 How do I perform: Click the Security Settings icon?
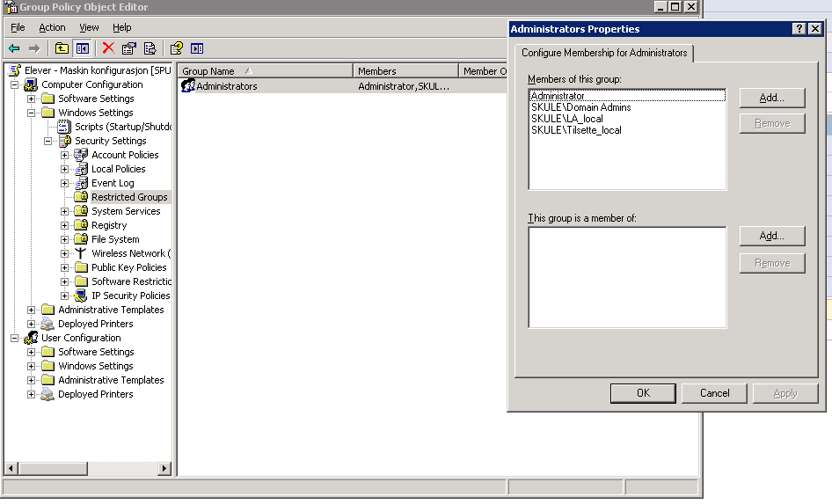(x=65, y=141)
